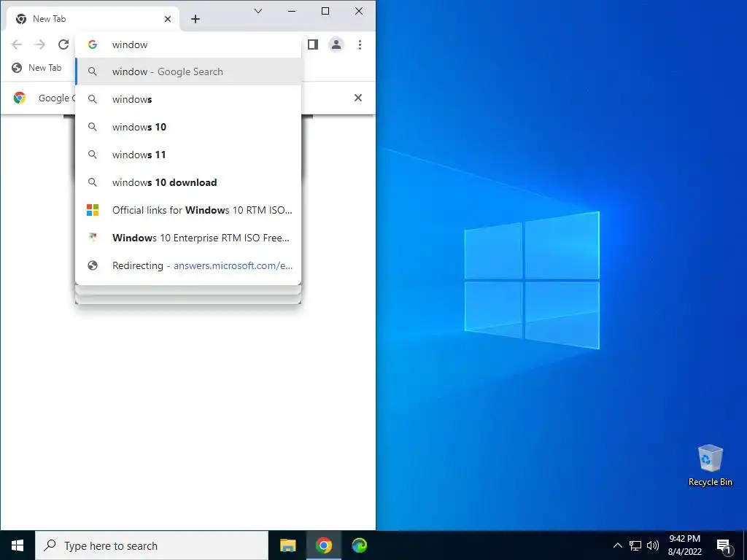Viewport: 747px width, 560px height.
Task: Open the notification center icon
Action: (724, 545)
